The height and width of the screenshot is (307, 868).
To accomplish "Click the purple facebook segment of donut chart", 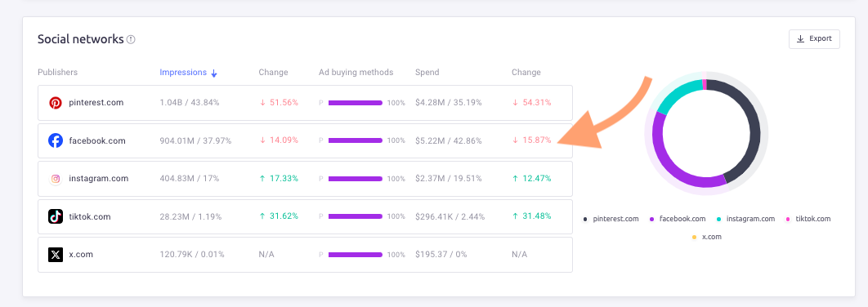I will click(670, 163).
